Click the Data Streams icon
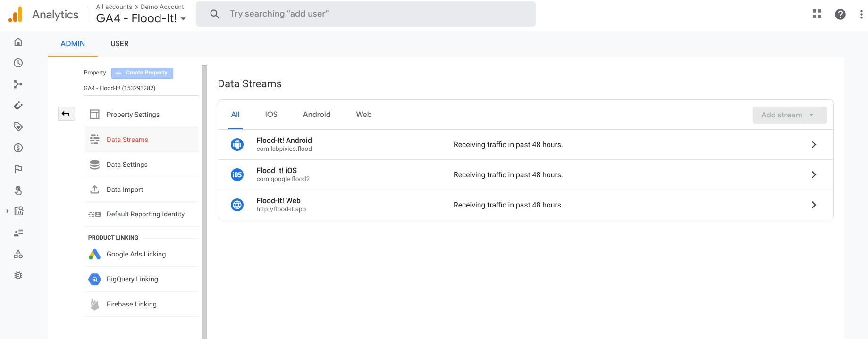Image resolution: width=868 pixels, height=339 pixels. tap(95, 140)
